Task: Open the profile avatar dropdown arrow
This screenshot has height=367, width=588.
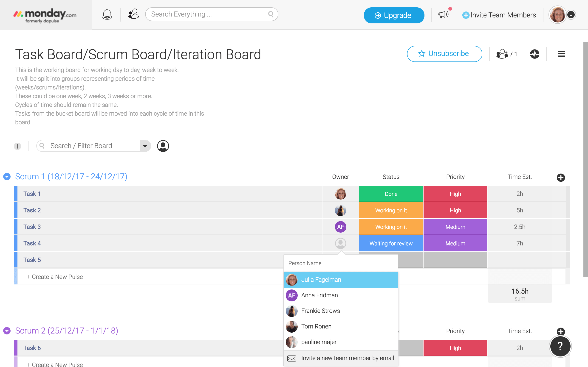Action: point(571,15)
